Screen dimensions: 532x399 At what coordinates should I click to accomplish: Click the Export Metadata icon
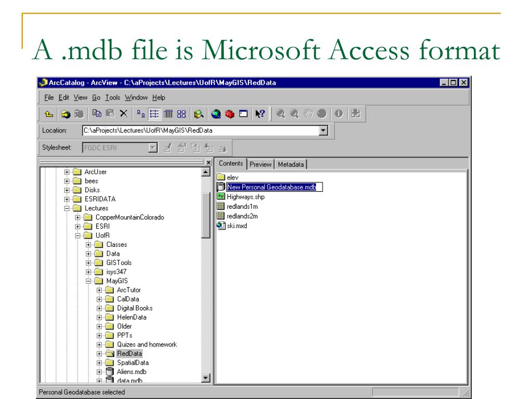[x=223, y=148]
